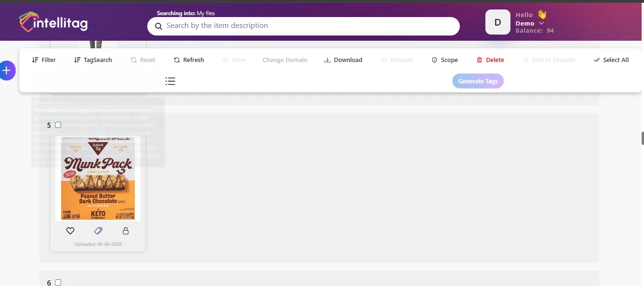Click the page vertical scrollbar thumb
Viewport: 644px width, 286px height.
tap(643, 138)
